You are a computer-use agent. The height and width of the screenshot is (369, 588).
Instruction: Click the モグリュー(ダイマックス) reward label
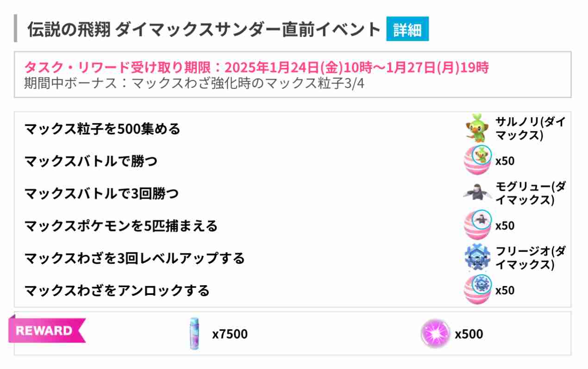coord(531,194)
